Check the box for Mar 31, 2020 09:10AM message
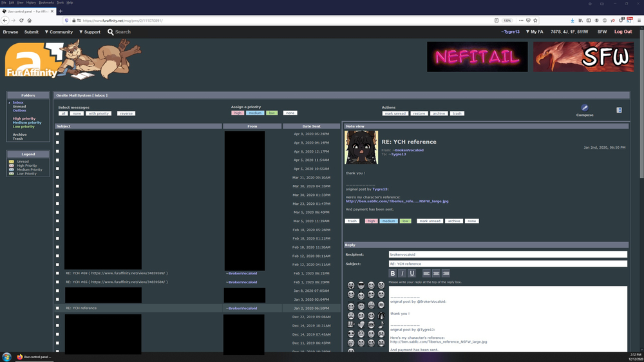 point(57,178)
